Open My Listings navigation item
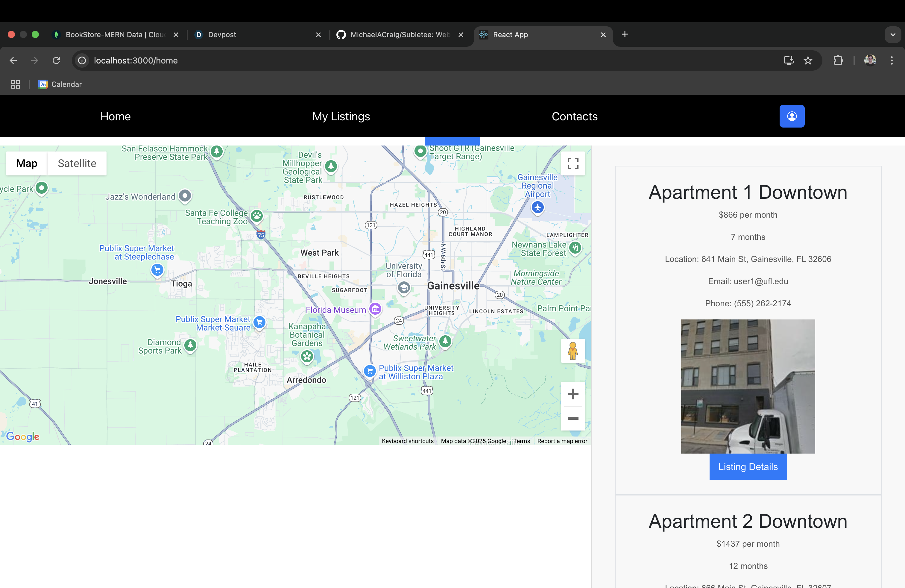Image resolution: width=905 pixels, height=588 pixels. 341,116
